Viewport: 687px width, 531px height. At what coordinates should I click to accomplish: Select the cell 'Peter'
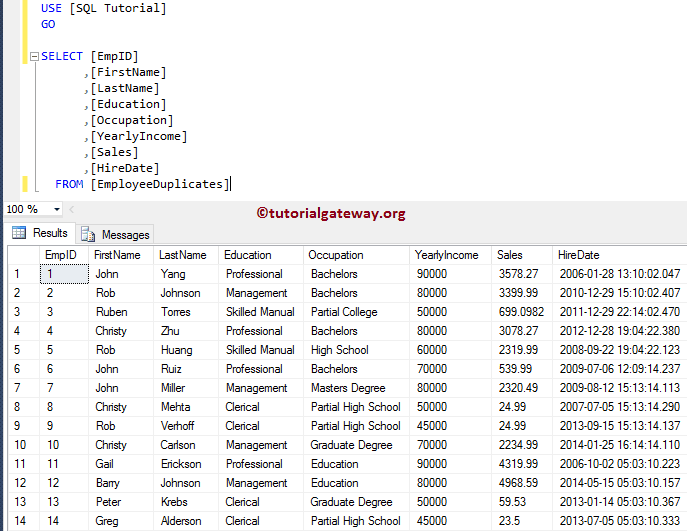tap(121, 502)
